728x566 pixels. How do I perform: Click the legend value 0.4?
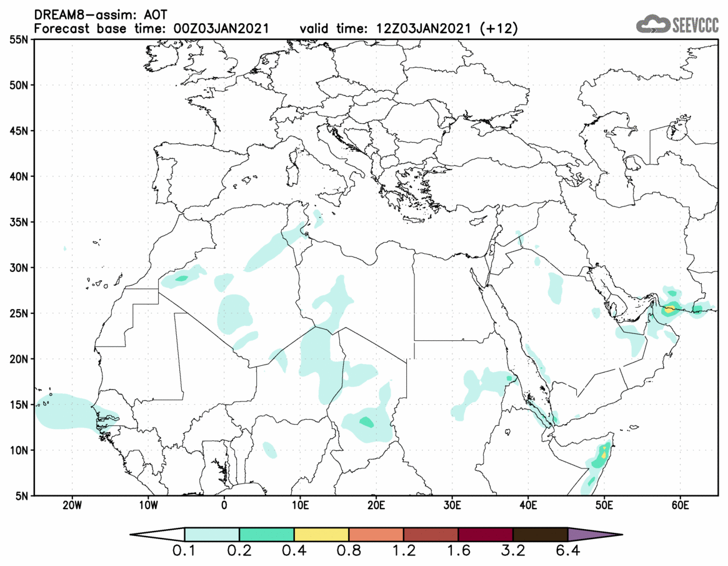point(294,551)
